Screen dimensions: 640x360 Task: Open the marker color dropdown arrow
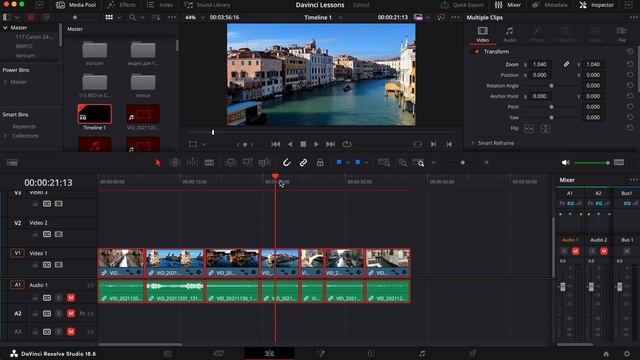[366, 163]
